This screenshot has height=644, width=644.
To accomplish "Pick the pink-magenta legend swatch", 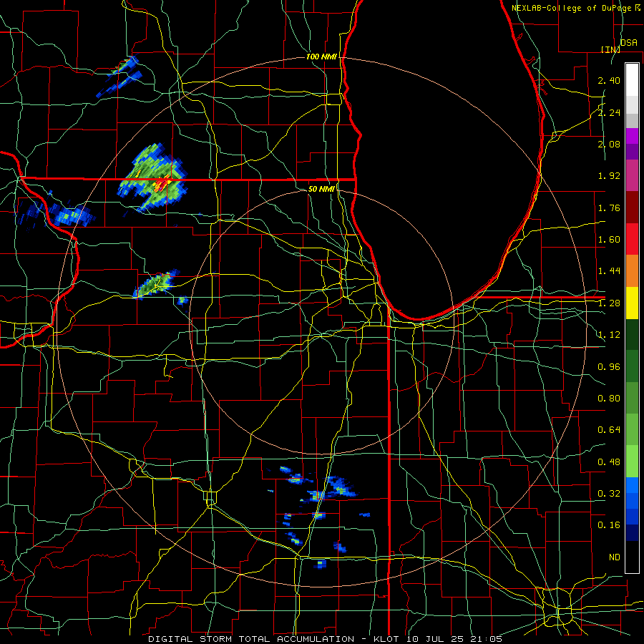I will pos(632,175).
